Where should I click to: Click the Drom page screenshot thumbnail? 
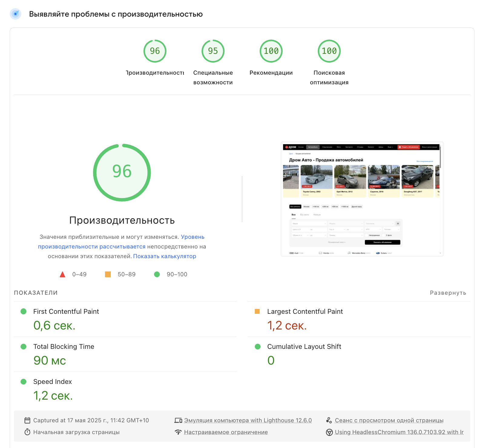click(362, 199)
